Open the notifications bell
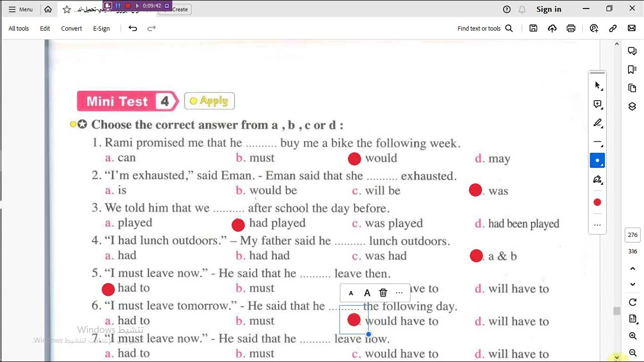 tap(522, 9)
